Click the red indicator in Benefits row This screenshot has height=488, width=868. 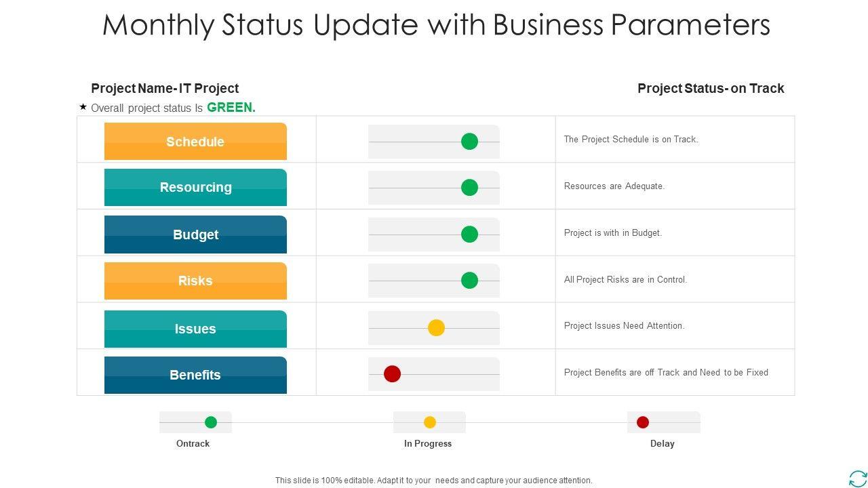point(392,374)
